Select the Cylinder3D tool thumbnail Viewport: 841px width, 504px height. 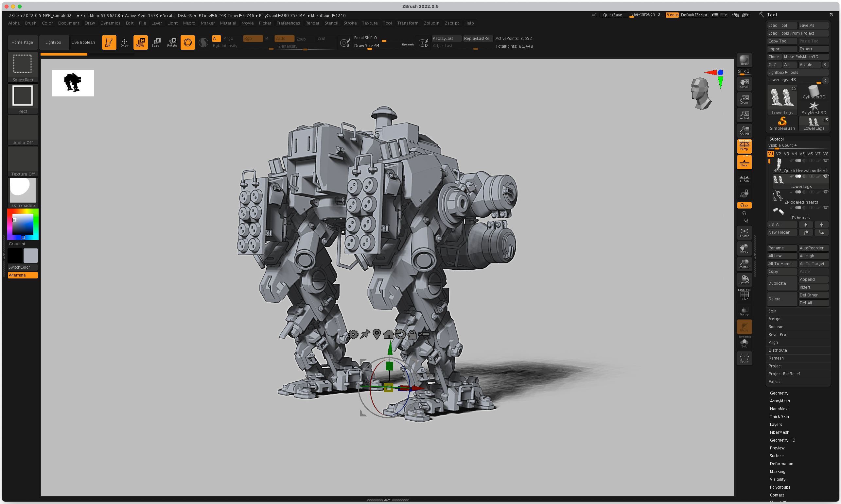814,92
